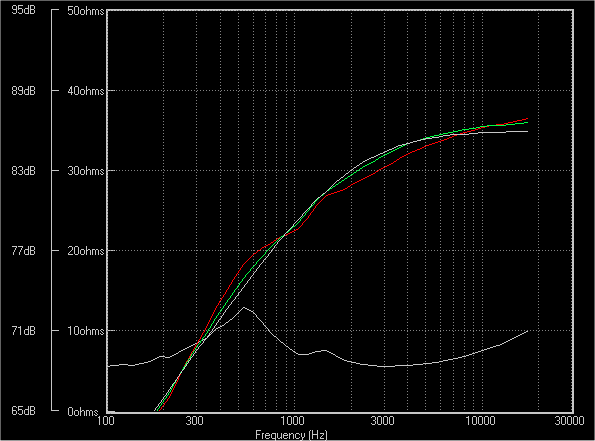This screenshot has width=595, height=441.
Task: Click the 71dB axis label
Action: tap(24, 331)
